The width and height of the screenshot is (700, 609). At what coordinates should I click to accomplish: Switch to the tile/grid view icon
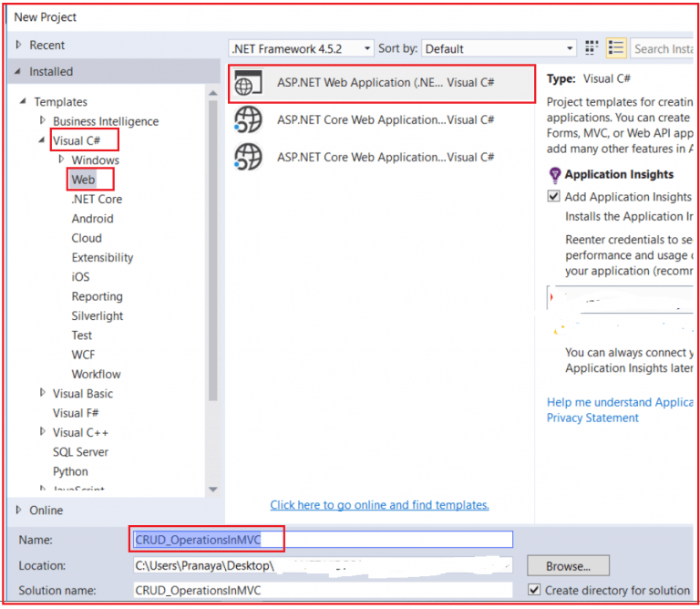(x=592, y=48)
